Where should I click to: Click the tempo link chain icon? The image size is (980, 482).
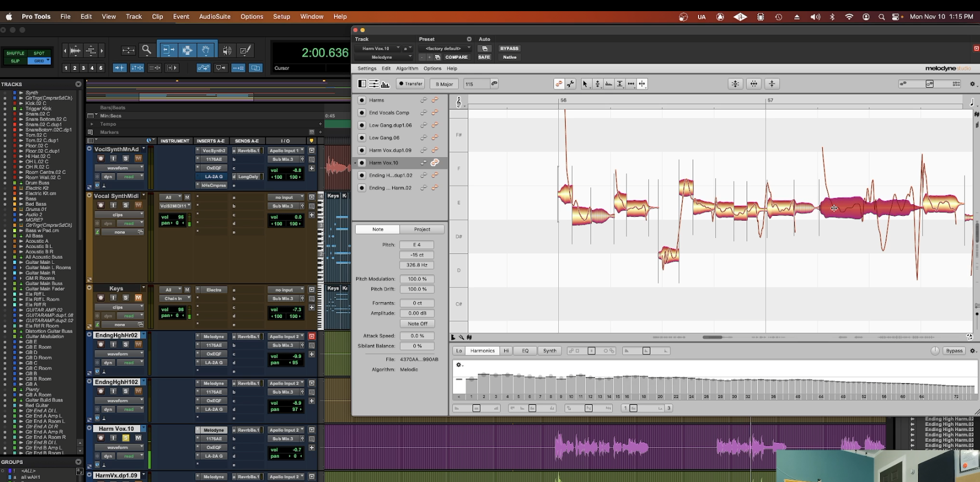point(494,84)
